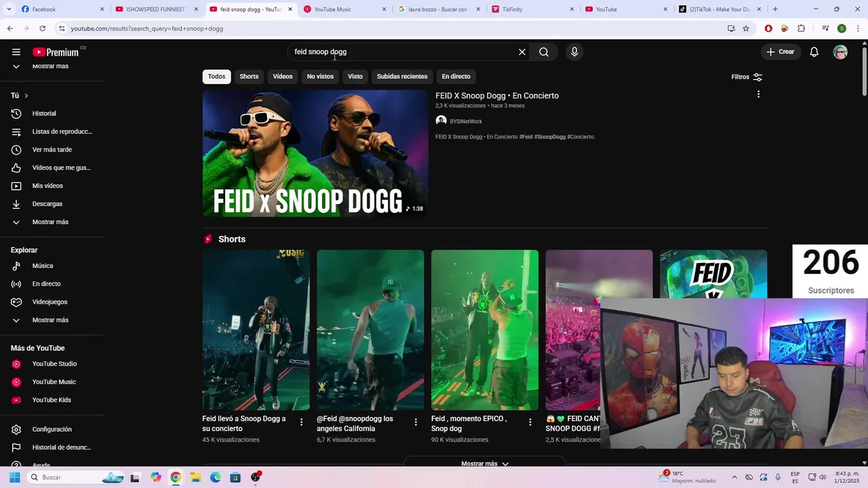The image size is (868, 488).
Task: Click the browser address bar URL
Action: pyautogui.click(x=146, y=28)
